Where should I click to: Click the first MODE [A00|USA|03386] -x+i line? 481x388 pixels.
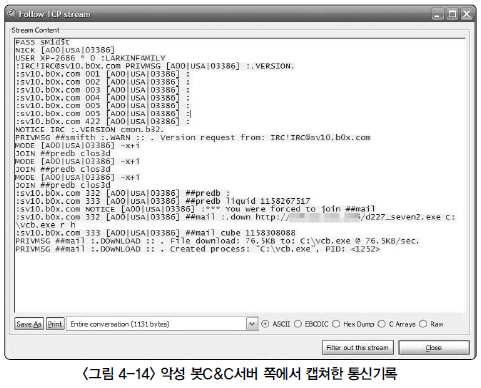pyautogui.click(x=77, y=146)
